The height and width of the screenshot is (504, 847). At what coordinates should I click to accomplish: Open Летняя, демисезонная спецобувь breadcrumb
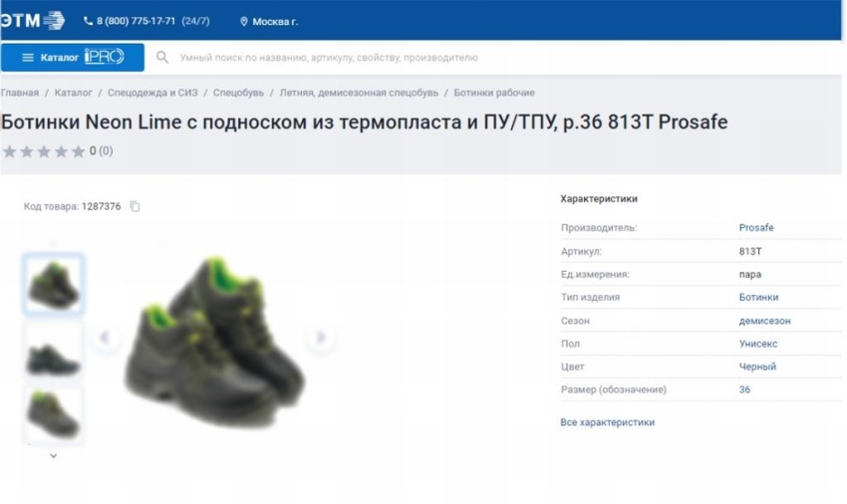359,93
